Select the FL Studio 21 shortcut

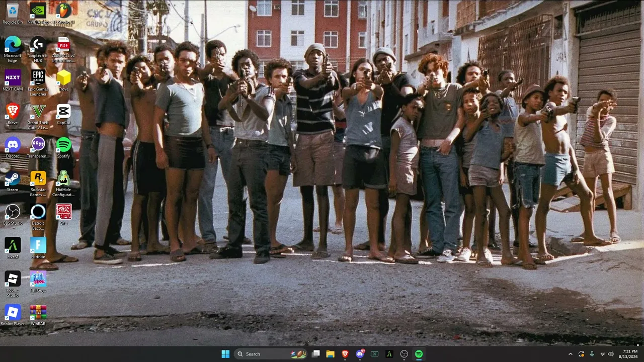point(63,14)
